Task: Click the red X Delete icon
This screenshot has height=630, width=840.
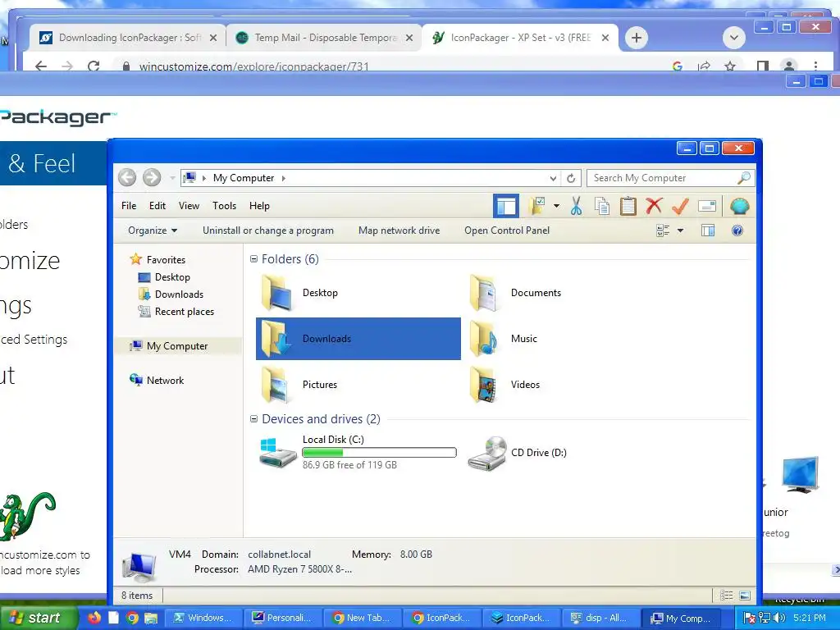Action: coord(654,206)
